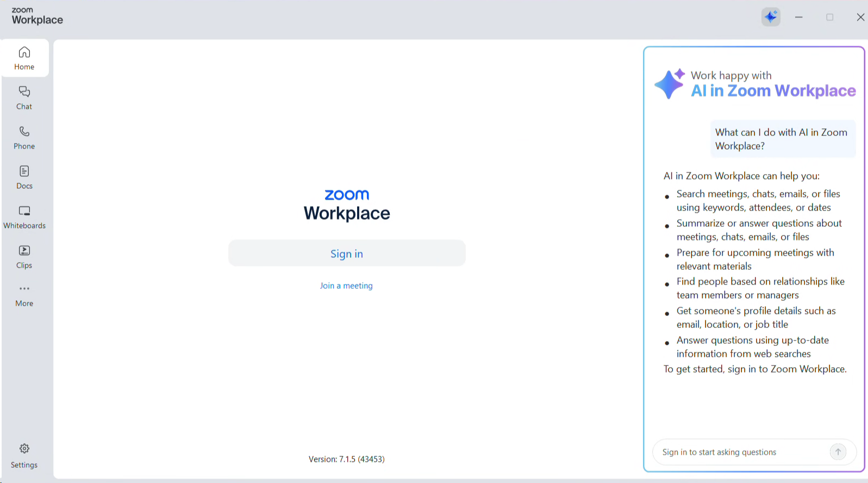The width and height of the screenshot is (868, 483).
Task: Click 'Summarize or answer questions about' bullet
Action: 759,230
